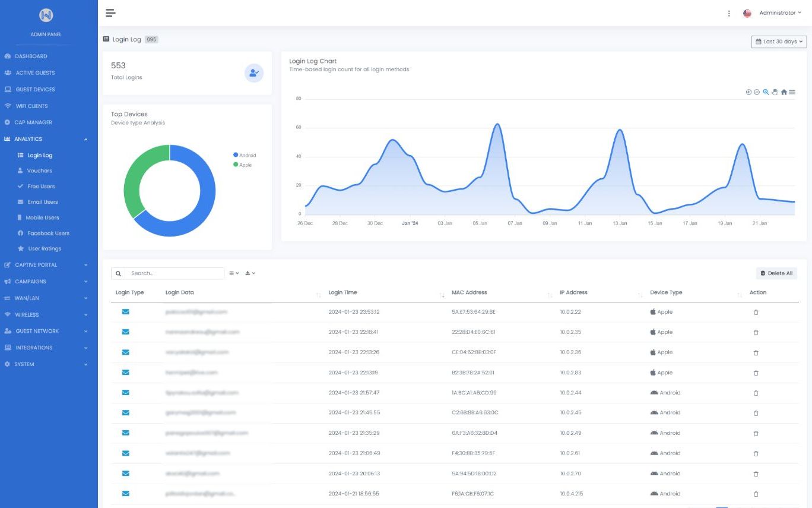Delete the 10.0.2.22 login row
Screen dimensions: 812x508
pyautogui.click(x=756, y=313)
